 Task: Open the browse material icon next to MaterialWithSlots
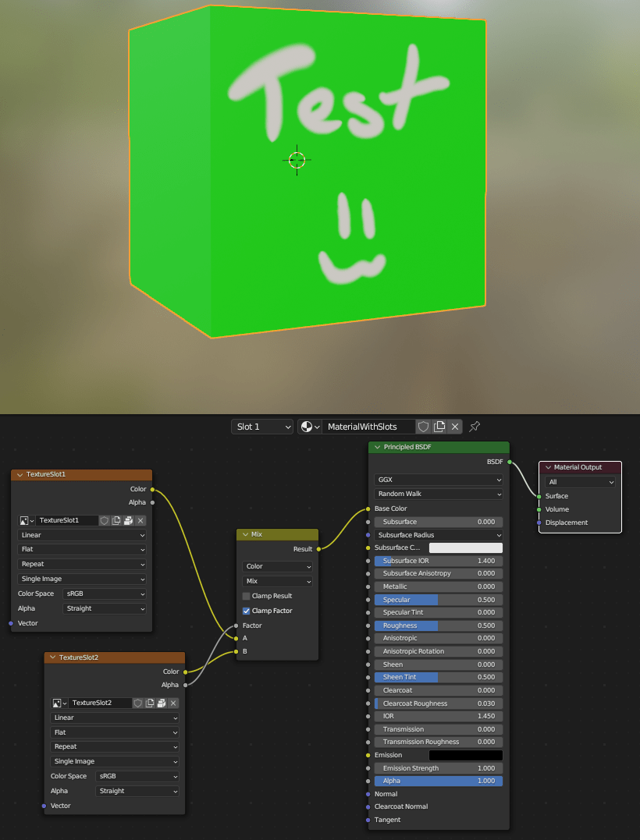(x=309, y=427)
